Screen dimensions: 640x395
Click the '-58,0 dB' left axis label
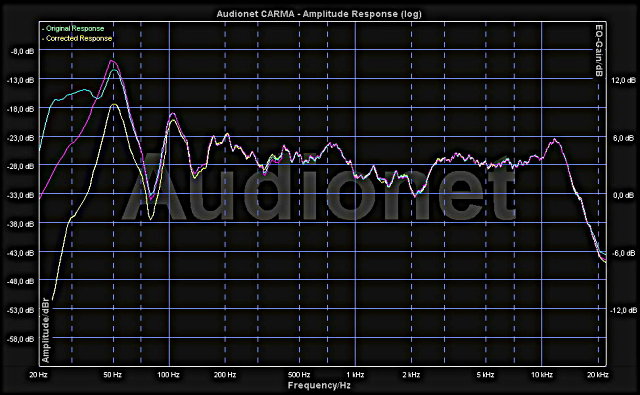click(x=21, y=339)
